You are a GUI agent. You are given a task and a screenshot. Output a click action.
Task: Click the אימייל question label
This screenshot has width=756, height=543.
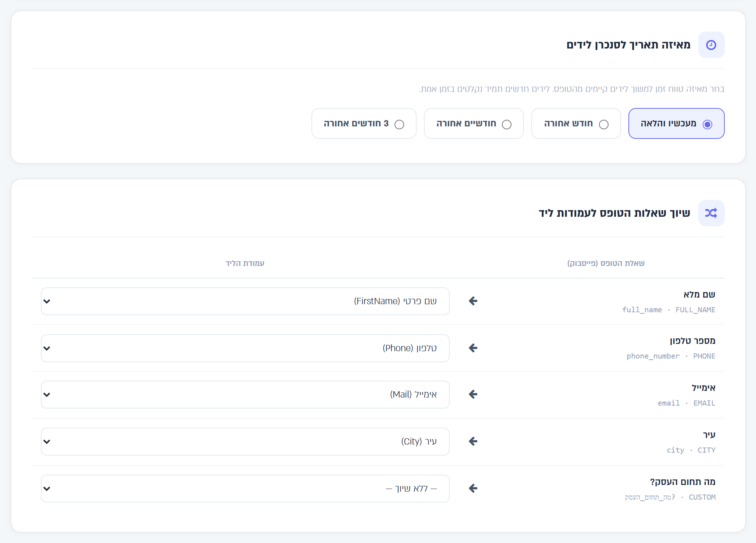(x=703, y=388)
